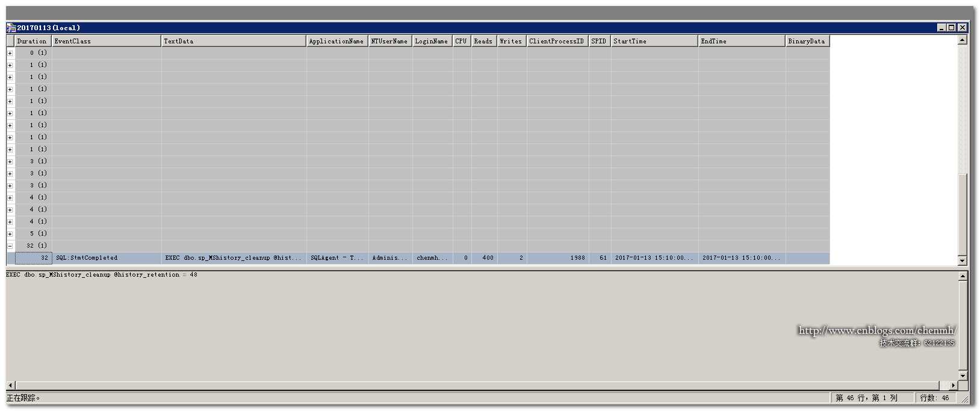Select the ClientProcessID value 1988
980x411 pixels.
[x=557, y=258]
